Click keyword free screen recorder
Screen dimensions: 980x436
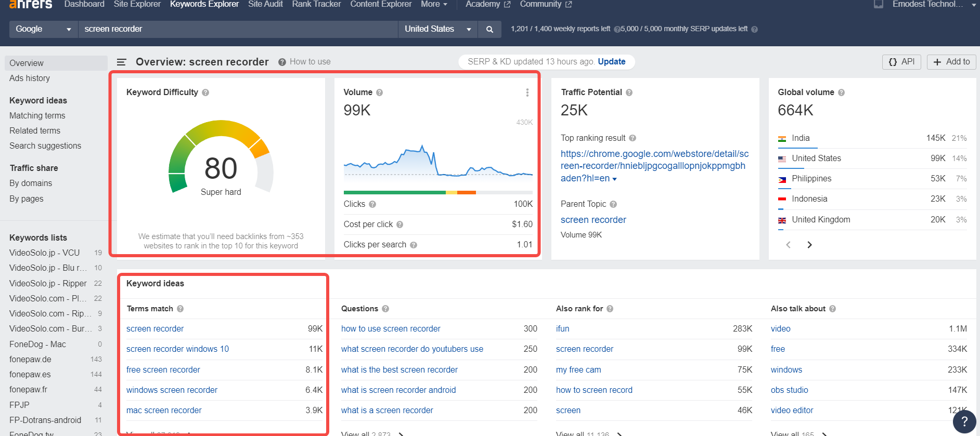click(163, 370)
